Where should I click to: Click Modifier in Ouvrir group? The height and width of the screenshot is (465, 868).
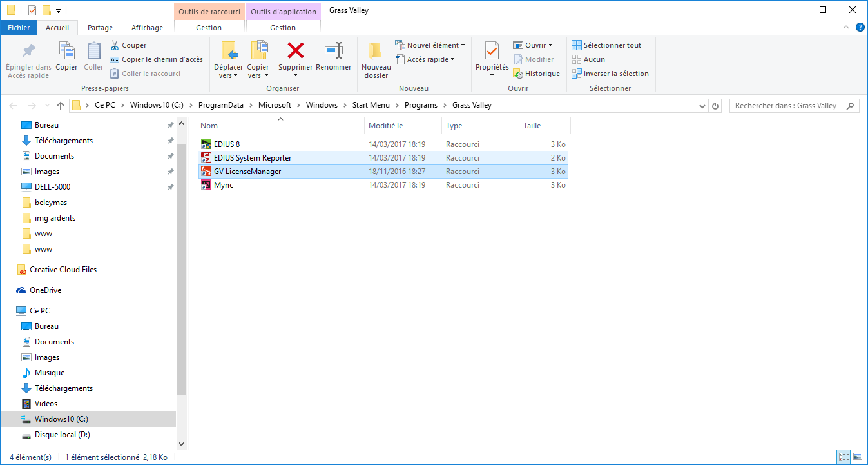tap(534, 59)
